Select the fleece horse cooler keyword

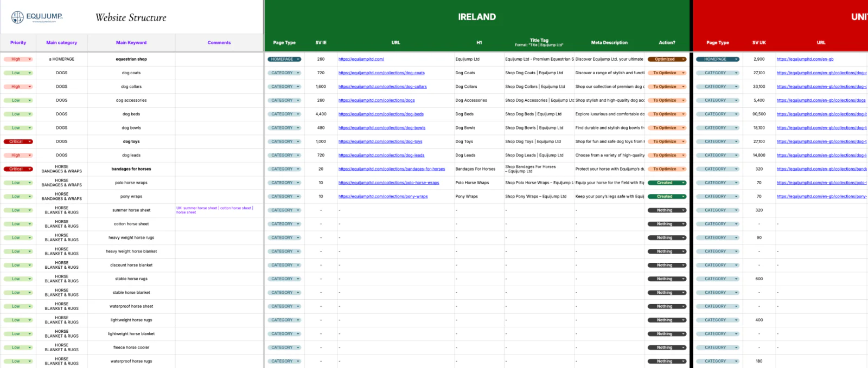pyautogui.click(x=131, y=347)
